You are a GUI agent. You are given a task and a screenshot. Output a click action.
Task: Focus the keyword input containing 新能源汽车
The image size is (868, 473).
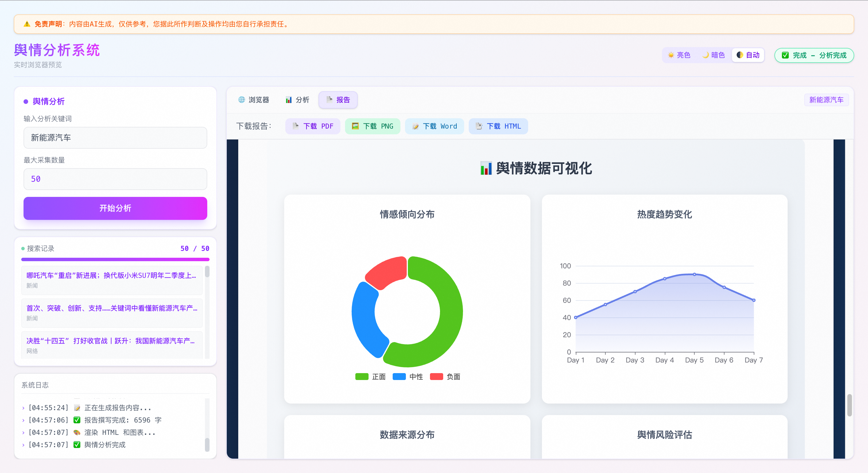tap(115, 138)
